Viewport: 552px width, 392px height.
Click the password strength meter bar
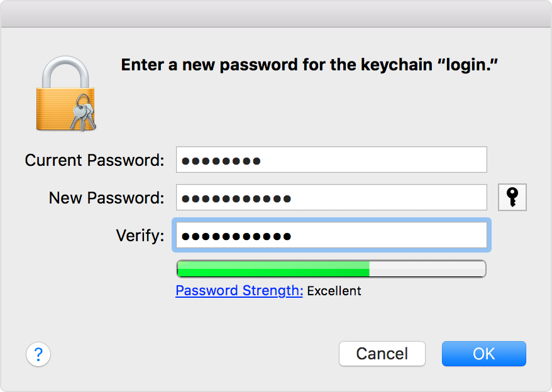(x=331, y=268)
